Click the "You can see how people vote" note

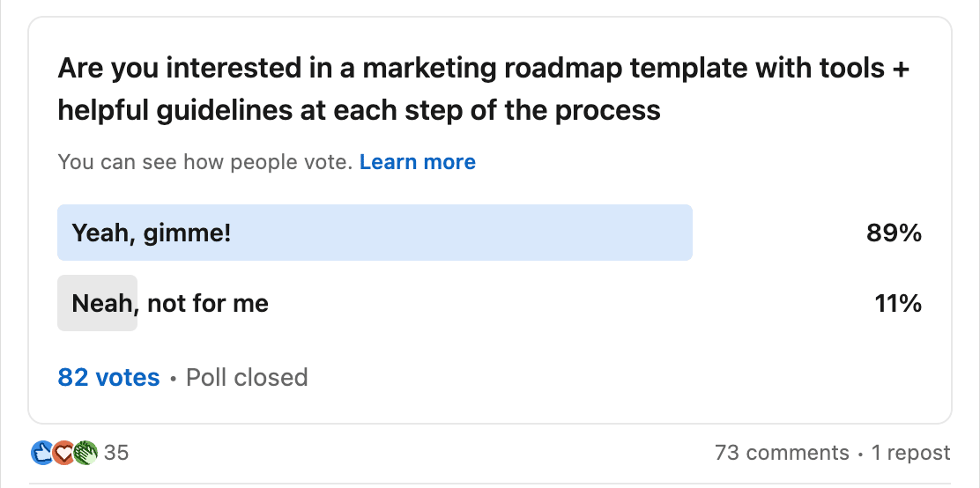coord(205,162)
